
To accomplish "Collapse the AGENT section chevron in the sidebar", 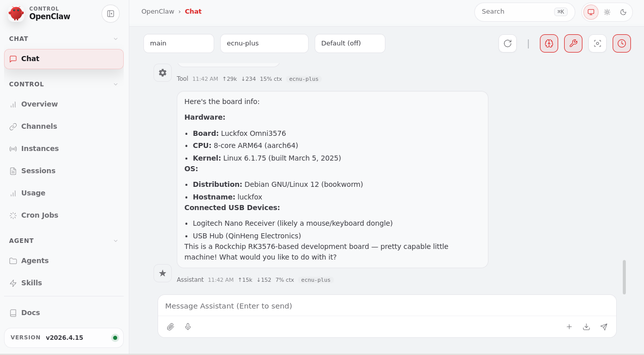I will point(116,241).
